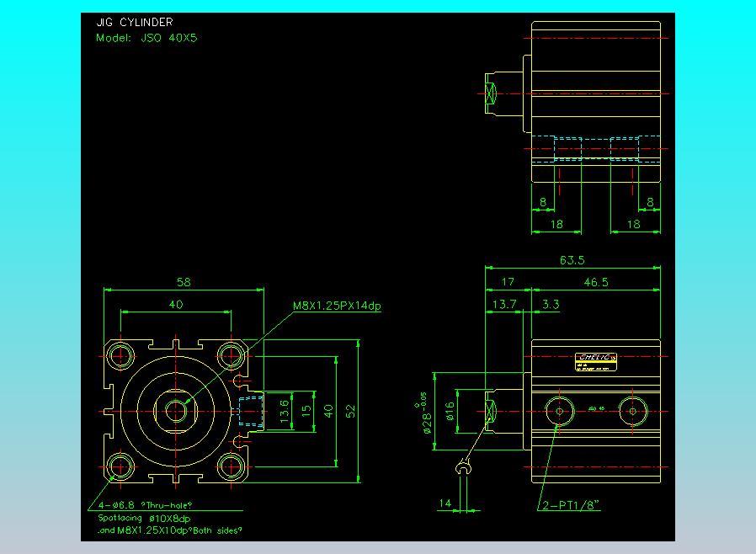
Task: Pick the vertical 40 dimension beside 52
Action: click(328, 411)
